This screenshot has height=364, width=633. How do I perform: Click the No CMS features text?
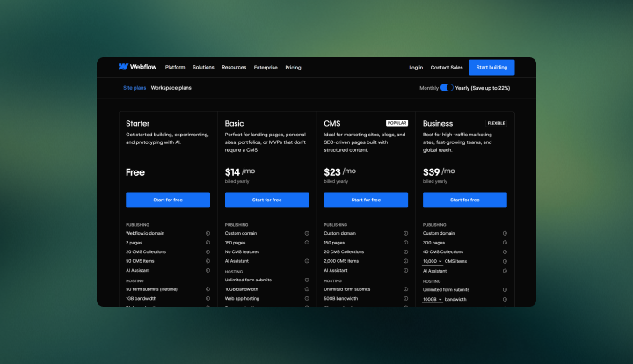click(x=242, y=251)
